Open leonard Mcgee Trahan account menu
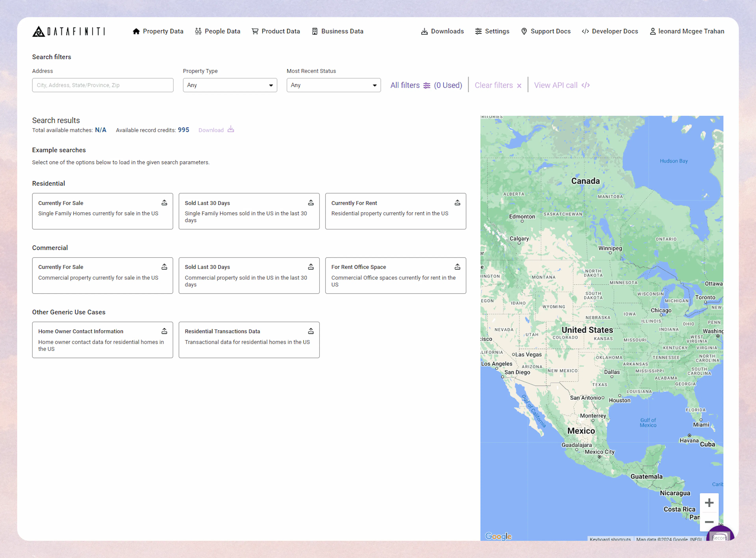The image size is (756, 558). click(x=687, y=31)
